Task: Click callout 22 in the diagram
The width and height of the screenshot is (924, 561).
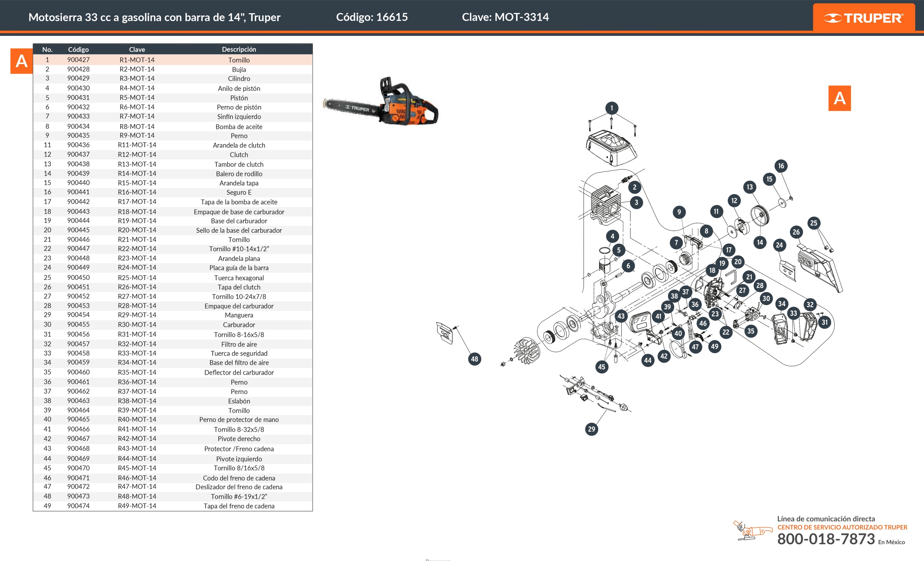Action: [x=726, y=332]
